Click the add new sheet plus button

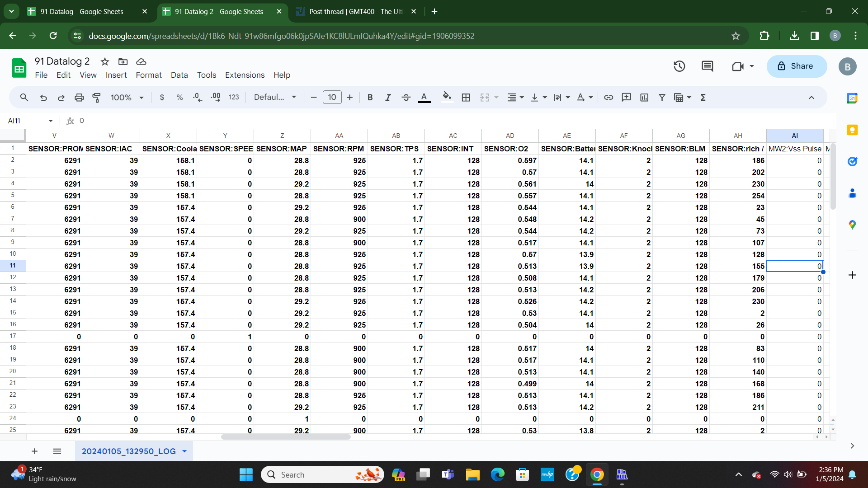[x=34, y=451]
